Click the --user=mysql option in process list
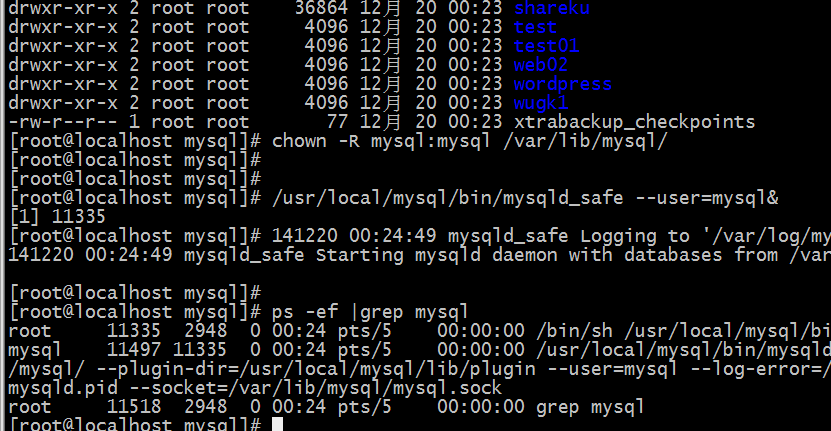The image size is (831, 431). tap(613, 369)
